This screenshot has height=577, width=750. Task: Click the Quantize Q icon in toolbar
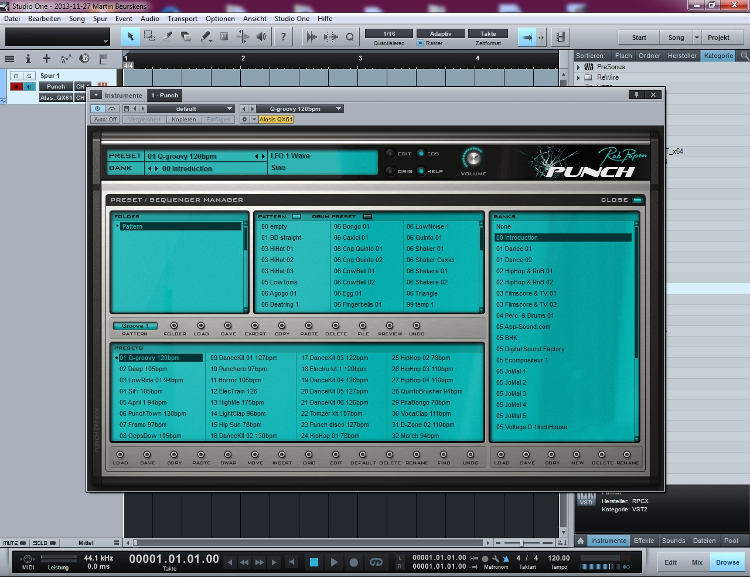point(350,37)
